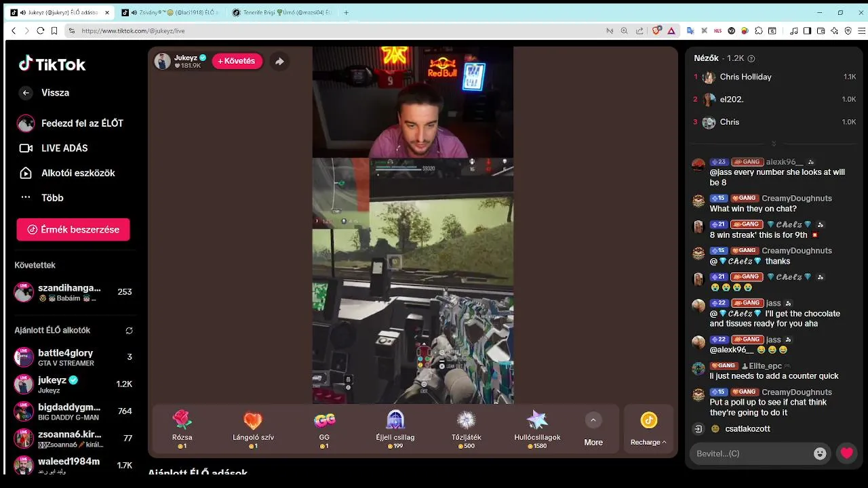Go back with the Vissza arrow
Viewport: 868px width, 488px height.
tap(26, 93)
